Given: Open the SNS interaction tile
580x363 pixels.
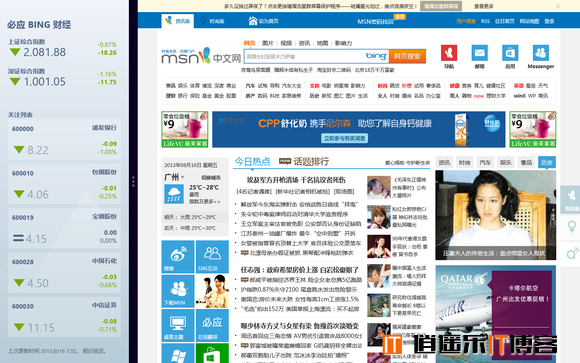Looking at the screenshot, I should (212, 256).
